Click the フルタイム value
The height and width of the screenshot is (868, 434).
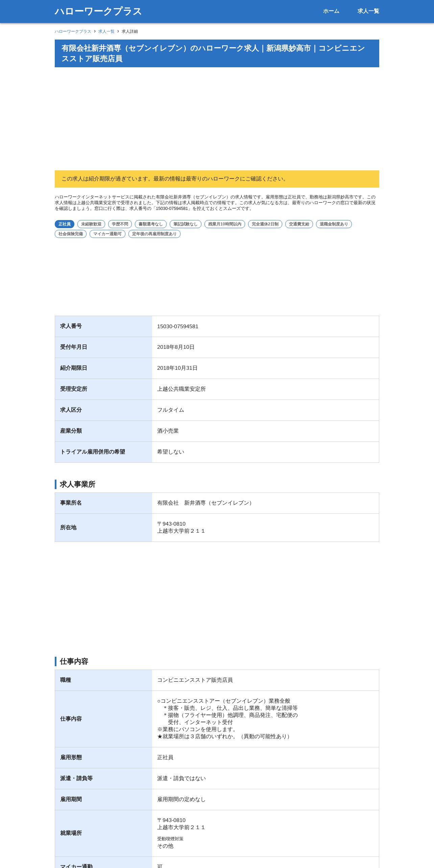[x=171, y=410]
